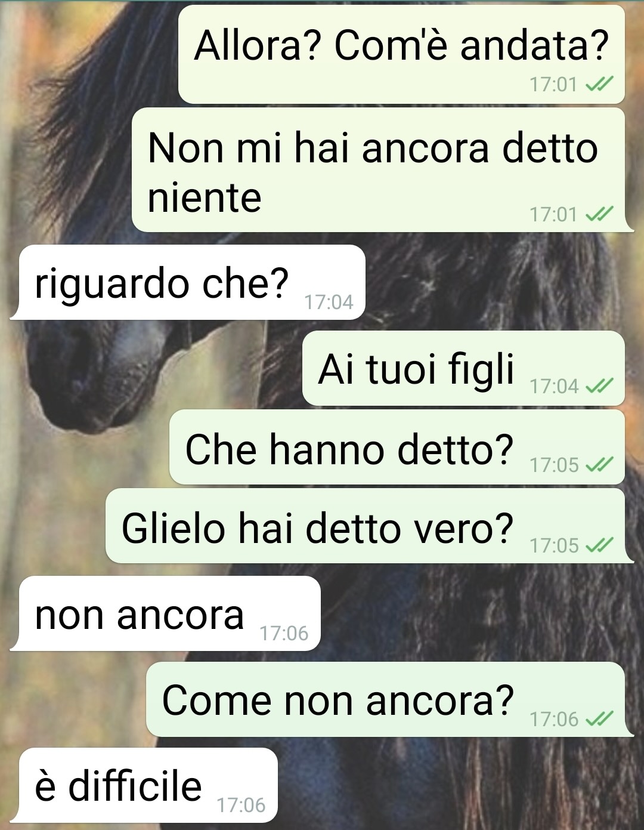
Task: Click read receipt ticks on 'Non mi hai ancora detto niente'
Action: click(599, 214)
